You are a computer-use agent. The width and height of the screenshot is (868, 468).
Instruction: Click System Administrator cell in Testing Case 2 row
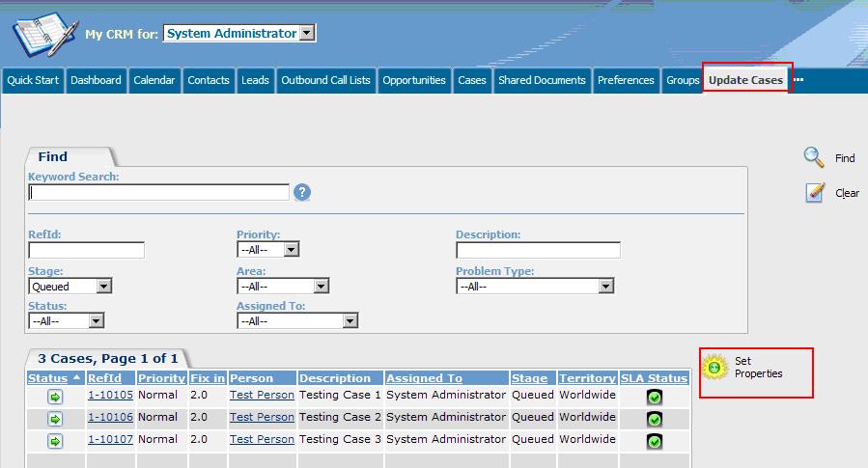pos(446,417)
